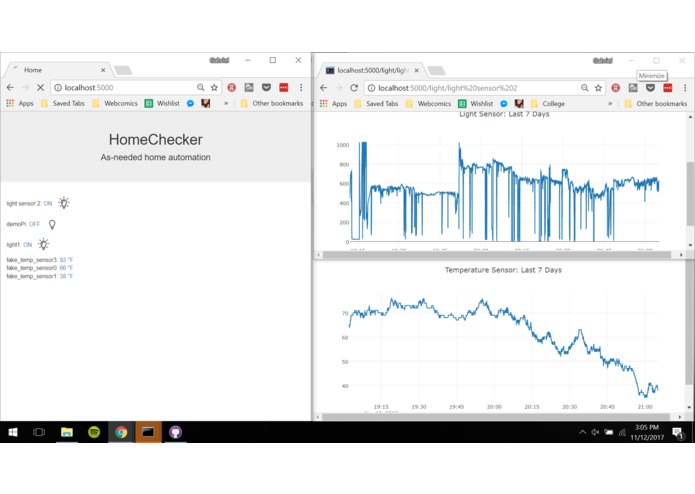Viewport: 695px width, 494px height.
Task: Toggle the demoPi bulb icon
Action: point(52,224)
